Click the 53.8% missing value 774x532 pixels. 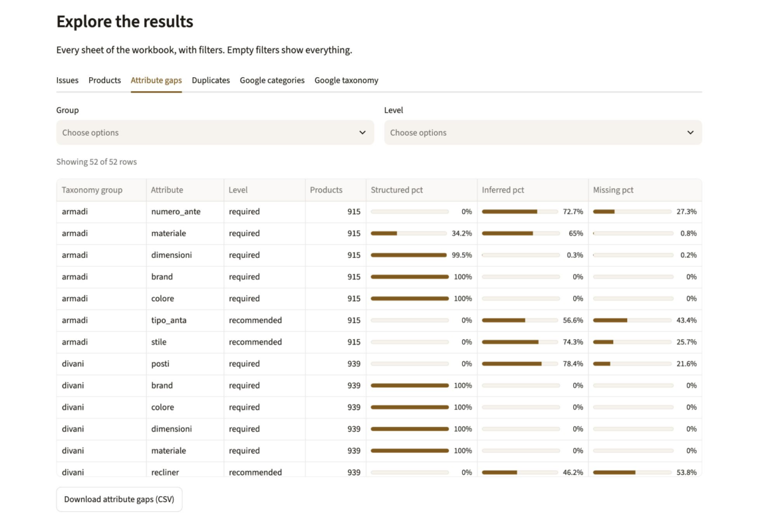click(x=686, y=472)
